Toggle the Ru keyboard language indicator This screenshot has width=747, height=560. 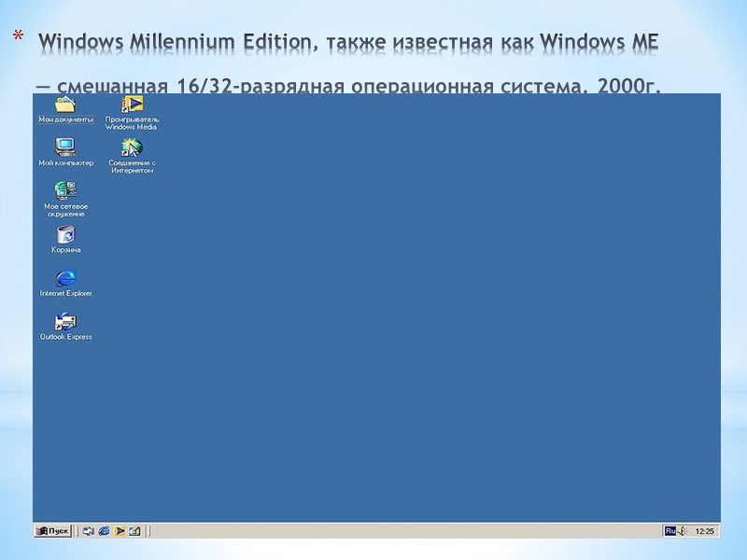[671, 529]
